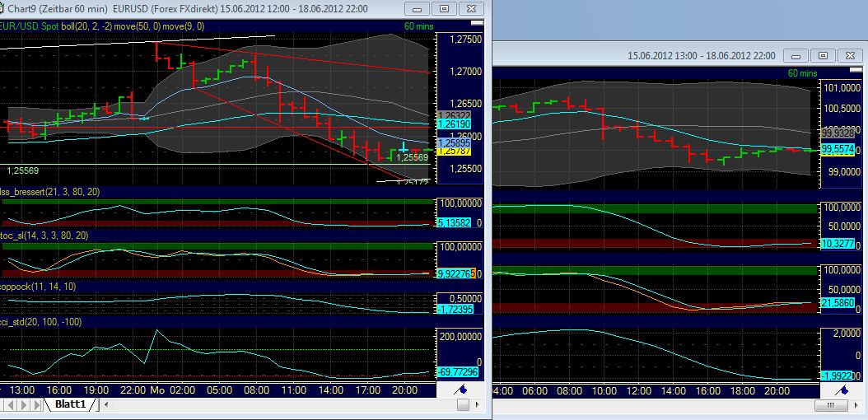Screen dimensions: 868x420
Task: Maximize the right chart window
Action: pos(824,56)
